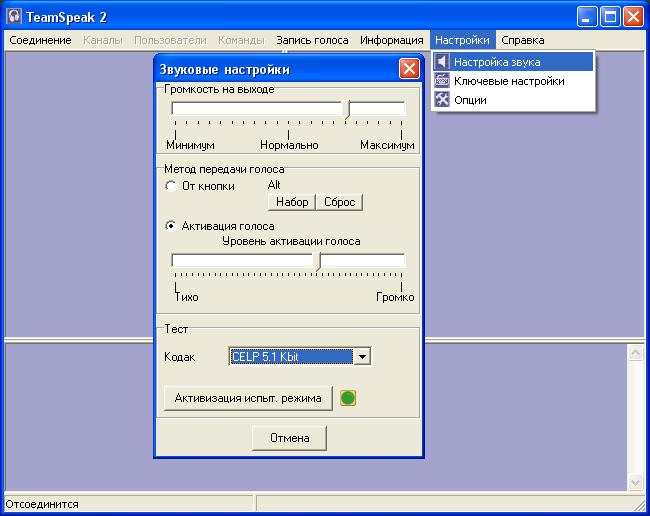Open the Кодак codec dropdown arrow

pyautogui.click(x=362, y=356)
